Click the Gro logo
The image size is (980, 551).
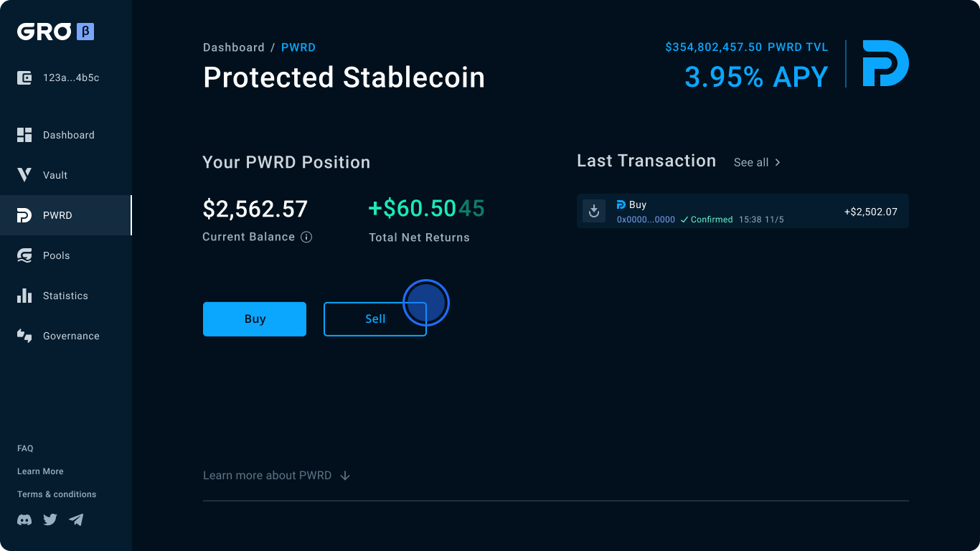44,32
